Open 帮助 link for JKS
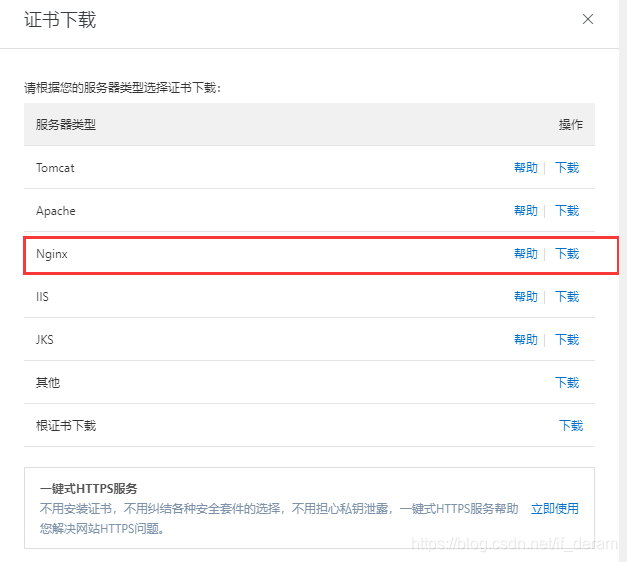Screen dimensions: 627x562 coord(525,340)
